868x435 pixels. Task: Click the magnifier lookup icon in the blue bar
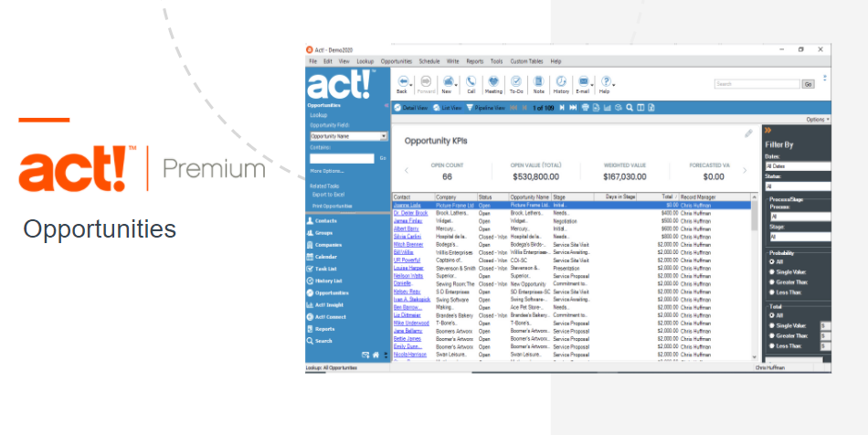click(630, 108)
